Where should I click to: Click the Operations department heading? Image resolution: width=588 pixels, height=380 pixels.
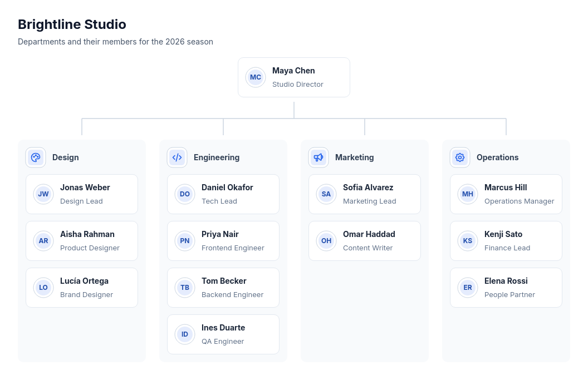(498, 157)
